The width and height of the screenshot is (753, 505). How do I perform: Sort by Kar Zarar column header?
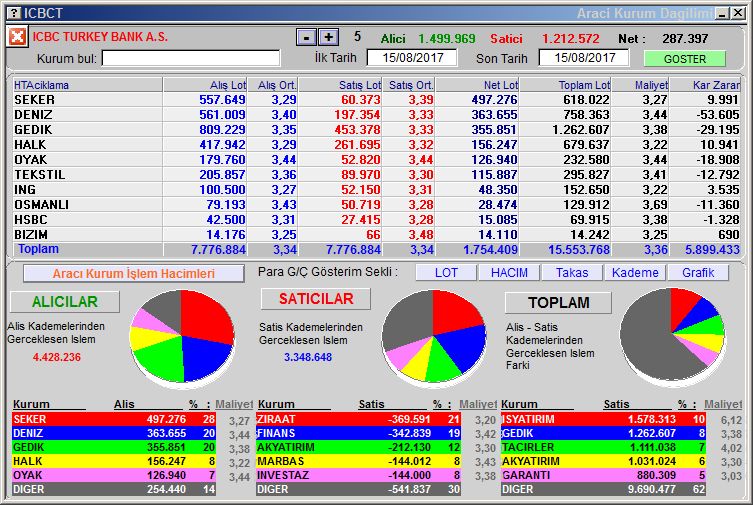(705, 85)
